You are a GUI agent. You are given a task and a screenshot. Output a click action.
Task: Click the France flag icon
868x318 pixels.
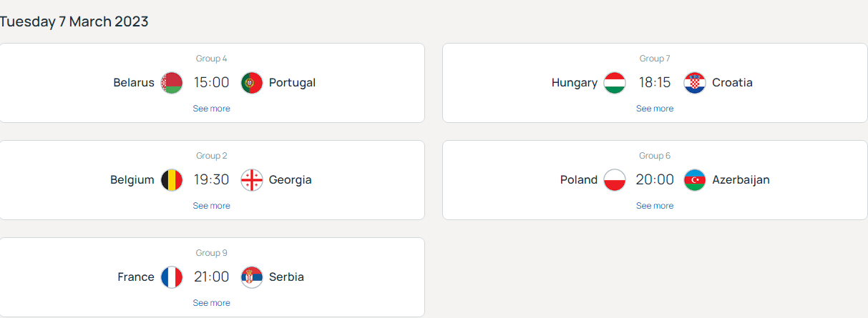click(172, 277)
